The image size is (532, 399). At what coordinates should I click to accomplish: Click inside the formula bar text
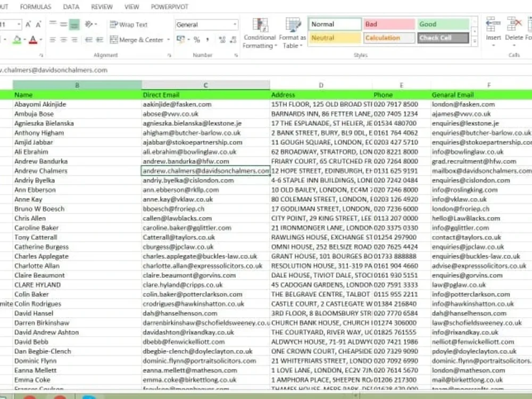click(x=54, y=70)
